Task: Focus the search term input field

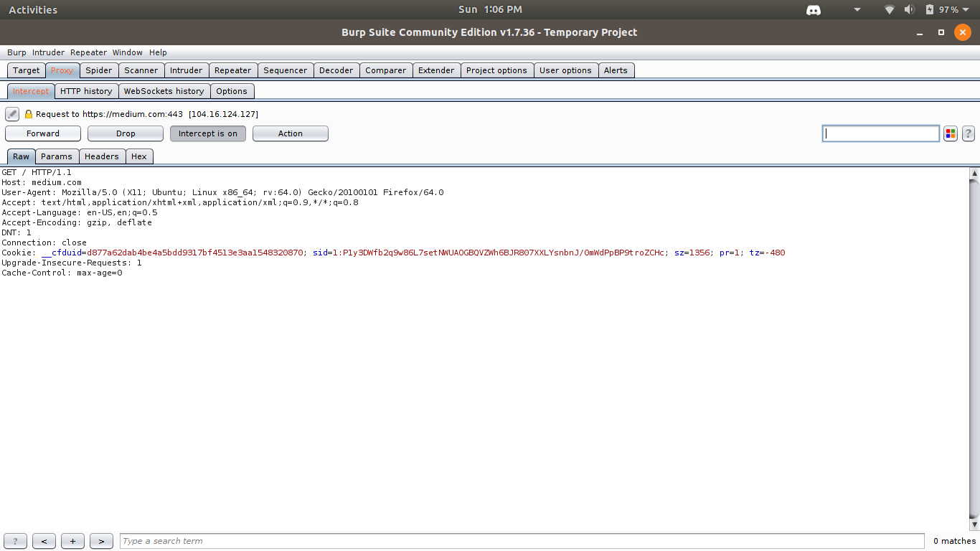Action: [x=522, y=541]
